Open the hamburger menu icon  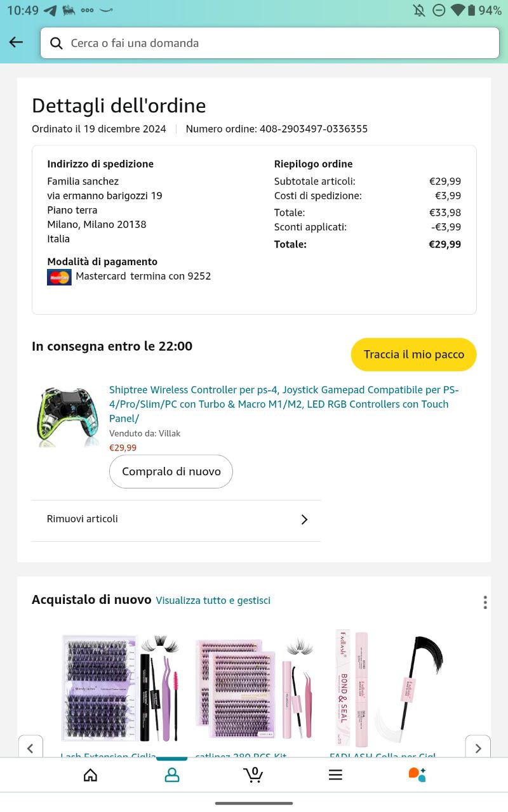335,775
